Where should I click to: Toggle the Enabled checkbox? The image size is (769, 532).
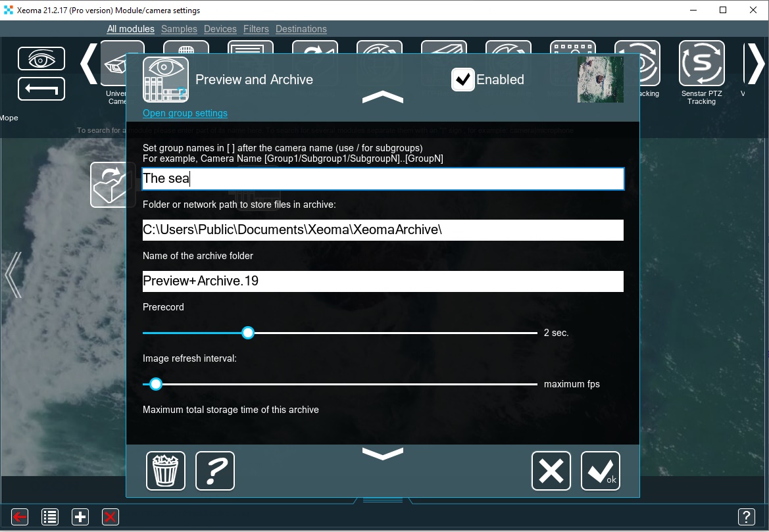coord(463,80)
